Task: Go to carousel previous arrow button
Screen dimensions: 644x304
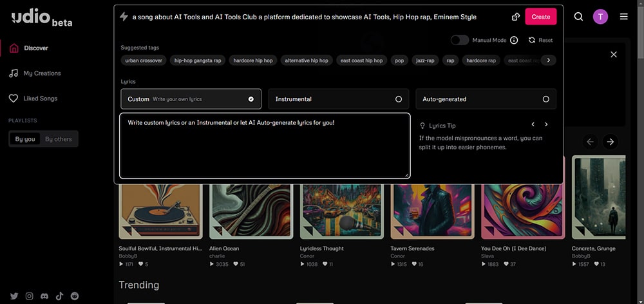Action: pyautogui.click(x=590, y=142)
